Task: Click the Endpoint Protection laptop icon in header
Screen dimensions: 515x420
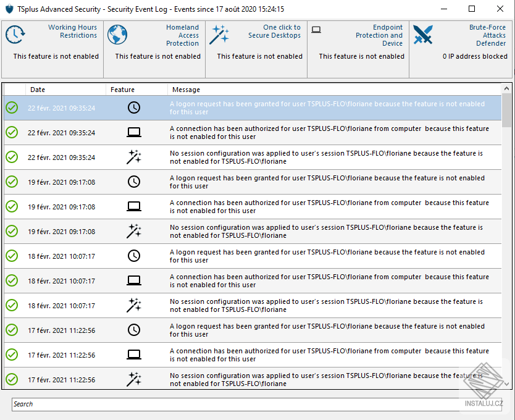Action: 316,30
